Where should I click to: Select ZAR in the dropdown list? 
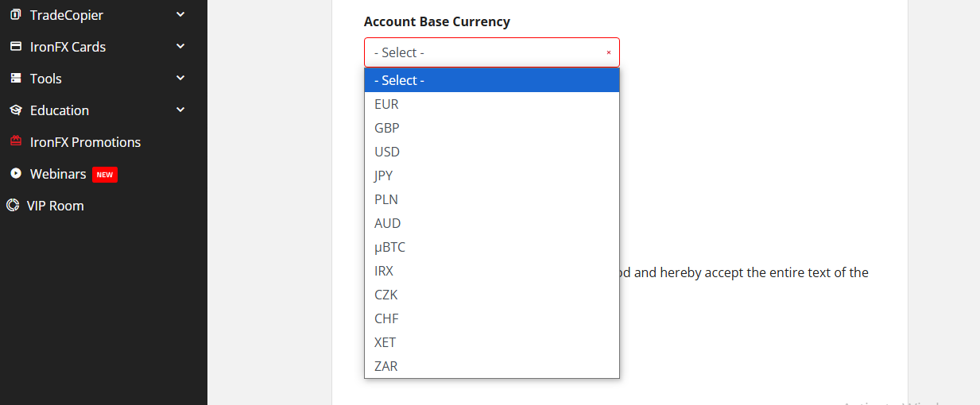[x=386, y=366]
